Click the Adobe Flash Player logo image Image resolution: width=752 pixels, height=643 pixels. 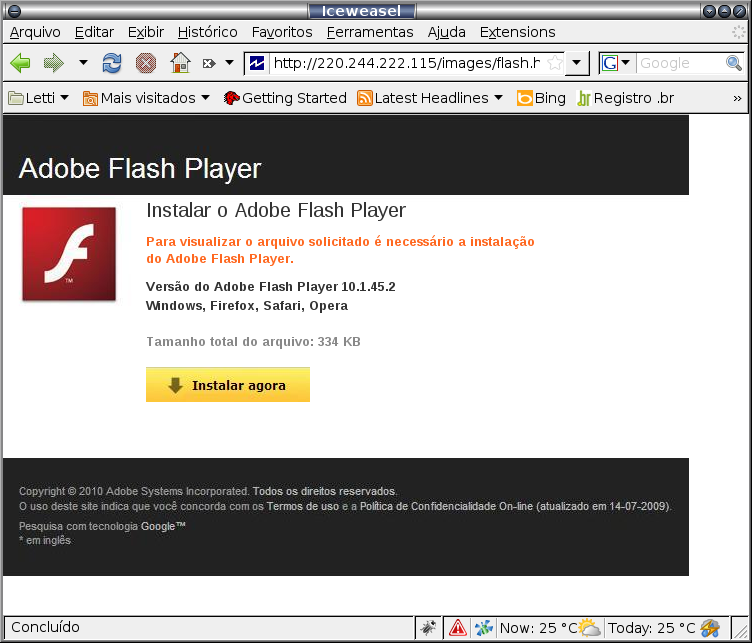[x=69, y=254]
